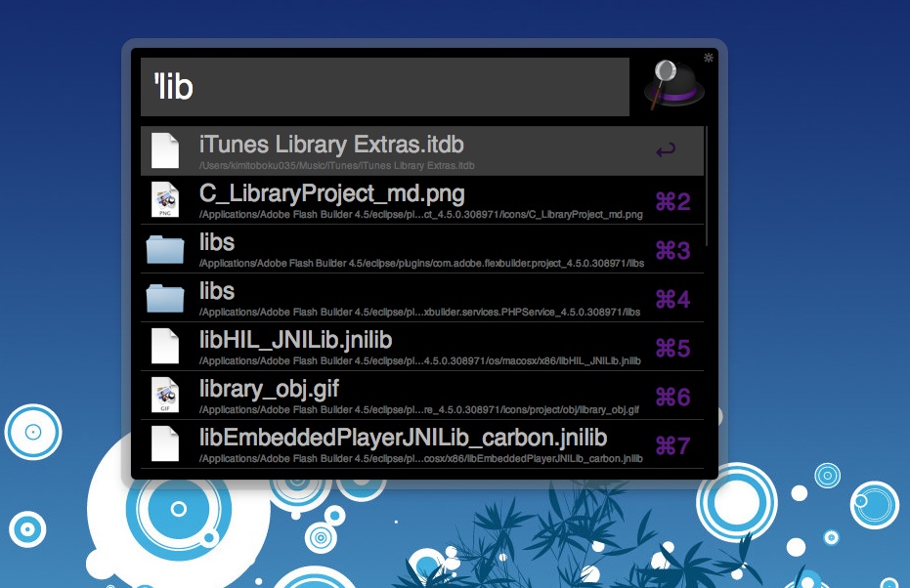Select result libEmbeddedPlayerJNILib_carbon.jnilib

(422, 443)
